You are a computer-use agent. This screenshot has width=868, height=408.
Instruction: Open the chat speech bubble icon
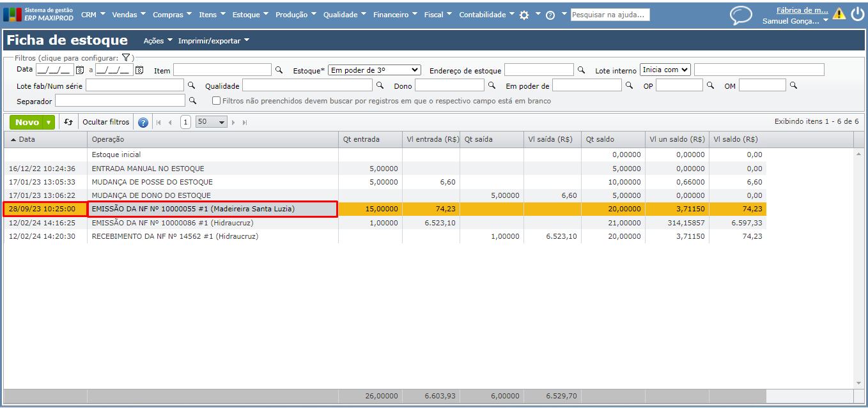[x=741, y=15]
